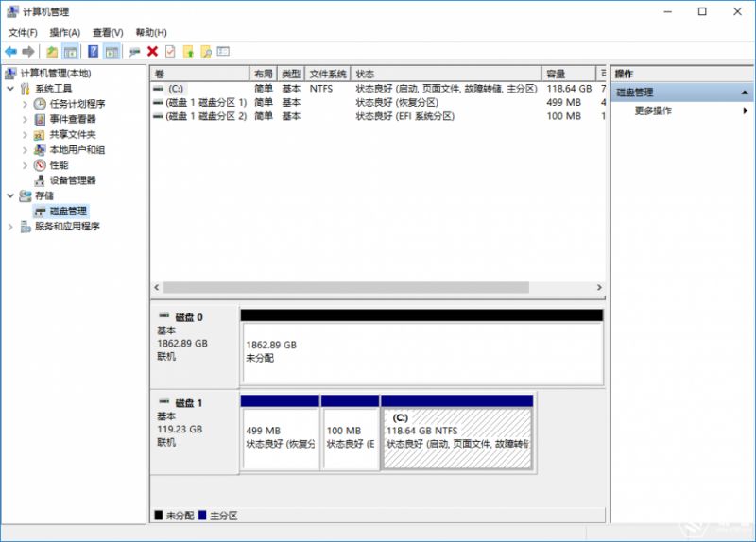756x542 pixels.
Task: Expand the 本地用户和组 node
Action: coord(26,150)
